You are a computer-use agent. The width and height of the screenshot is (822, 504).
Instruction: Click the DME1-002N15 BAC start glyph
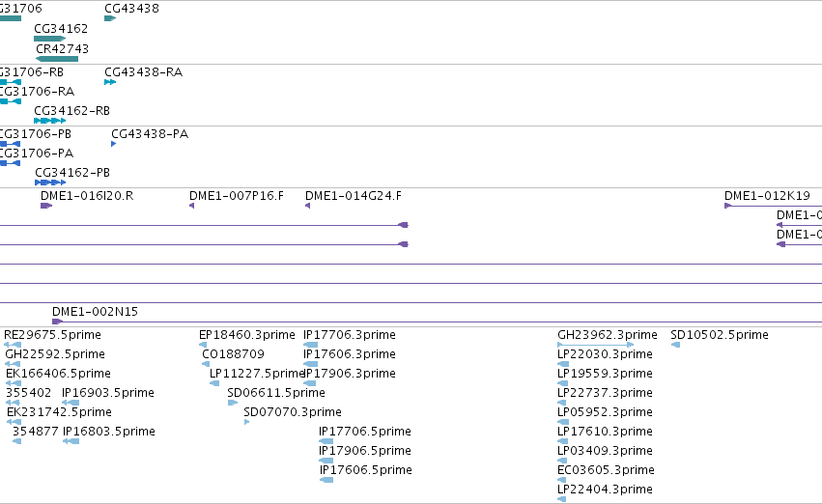point(57,322)
